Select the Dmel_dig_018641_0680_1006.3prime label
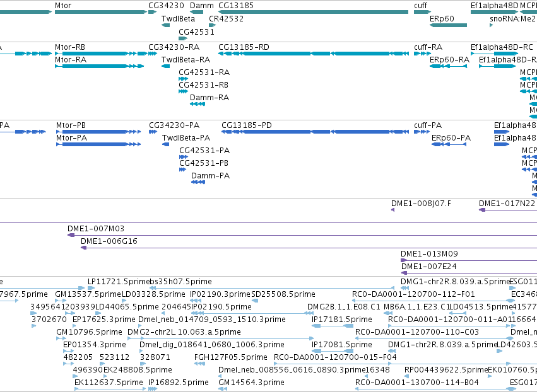 [x=211, y=345]
